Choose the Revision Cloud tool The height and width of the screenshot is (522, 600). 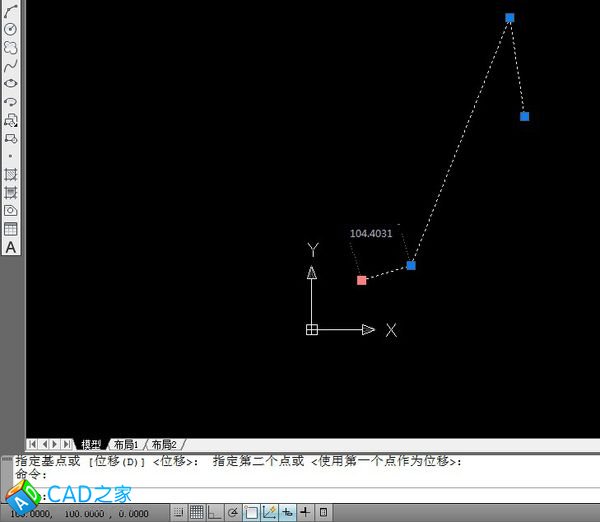[x=11, y=47]
